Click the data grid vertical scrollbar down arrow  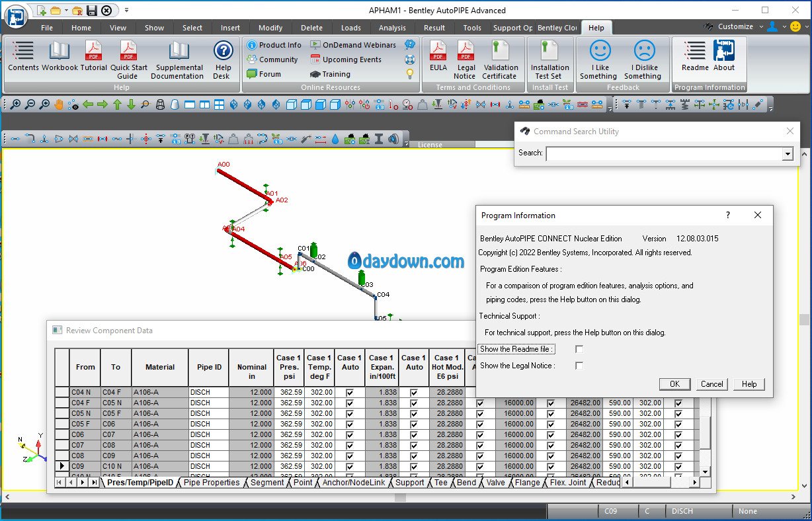point(706,471)
